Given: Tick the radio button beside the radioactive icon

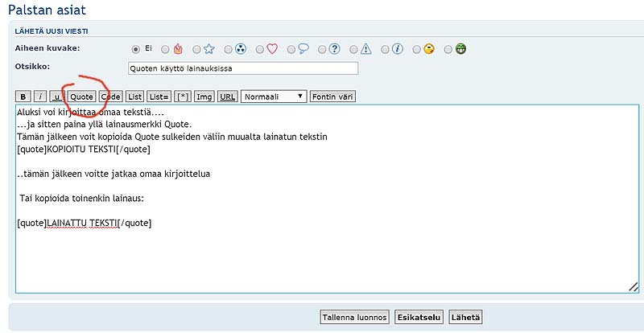Looking at the screenshot, I should pyautogui.click(x=229, y=49).
